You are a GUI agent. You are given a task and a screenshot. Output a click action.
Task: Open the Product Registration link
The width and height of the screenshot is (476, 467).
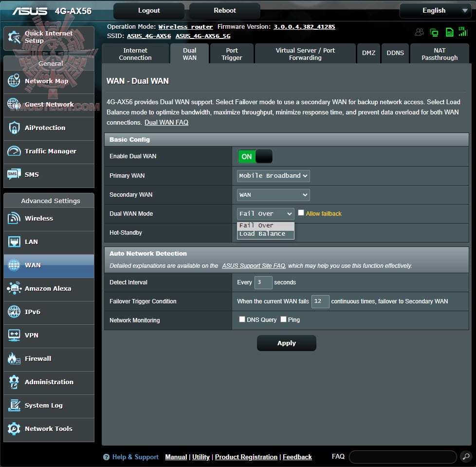(246, 457)
